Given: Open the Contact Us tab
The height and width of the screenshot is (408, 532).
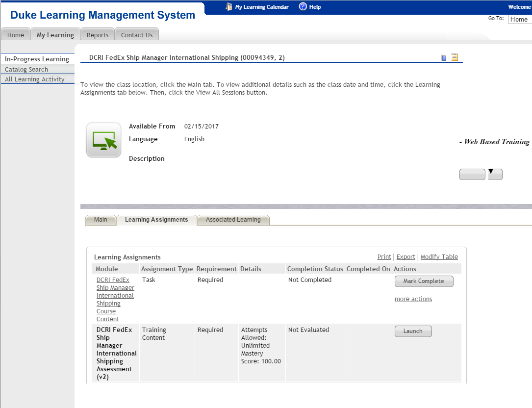Looking at the screenshot, I should tap(137, 35).
